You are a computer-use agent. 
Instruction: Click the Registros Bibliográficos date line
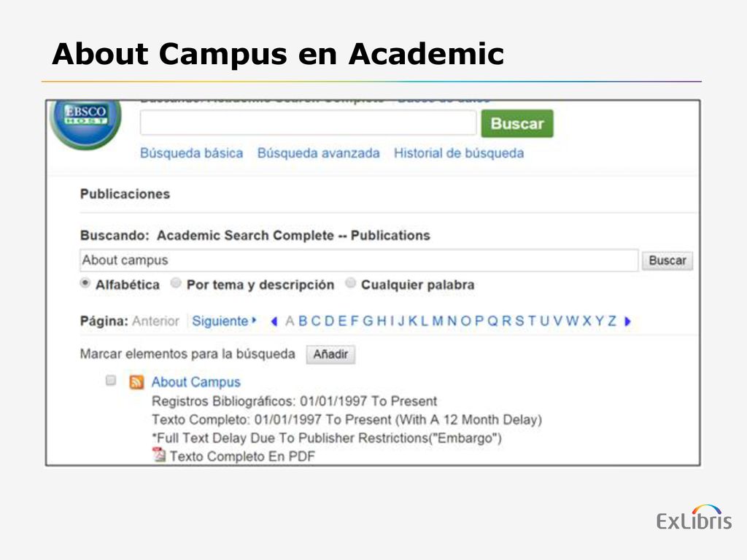(x=295, y=402)
